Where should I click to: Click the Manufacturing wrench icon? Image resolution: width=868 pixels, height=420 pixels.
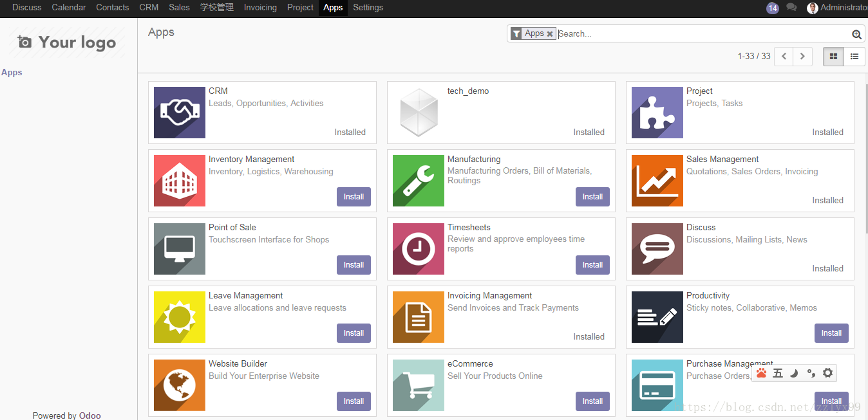(x=419, y=181)
